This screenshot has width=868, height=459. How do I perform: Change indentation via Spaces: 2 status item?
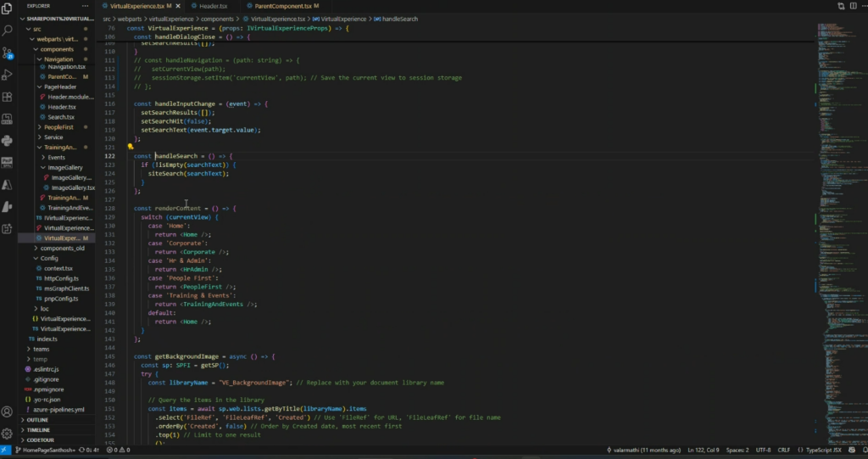pyautogui.click(x=737, y=451)
